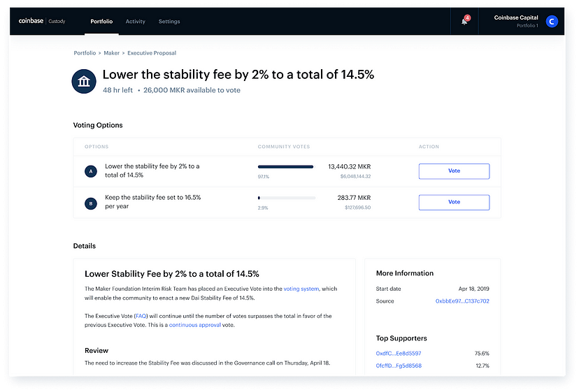Click the 12.7% supporter percentage

[x=482, y=365]
